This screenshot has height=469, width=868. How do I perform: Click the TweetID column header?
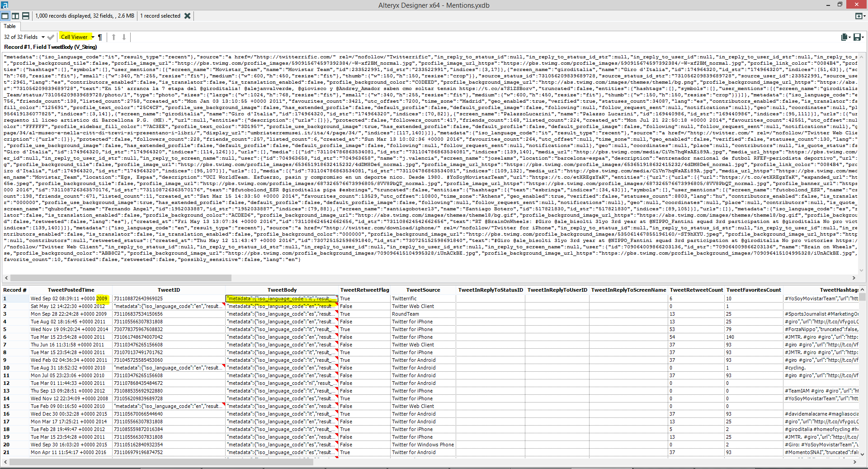169,290
